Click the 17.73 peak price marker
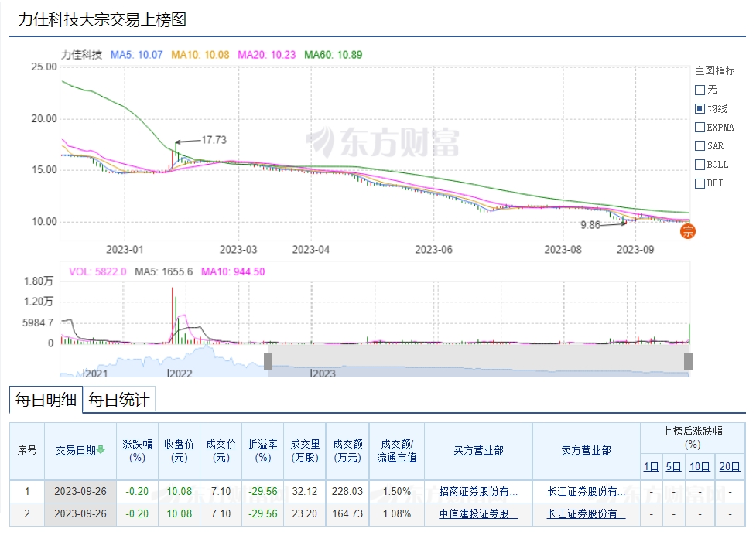 click(214, 140)
